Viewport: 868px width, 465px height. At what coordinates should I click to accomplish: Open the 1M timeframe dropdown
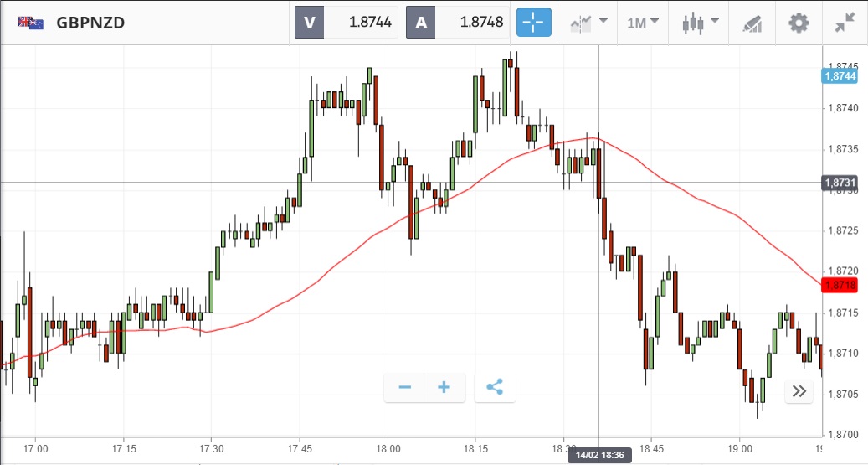pos(642,23)
